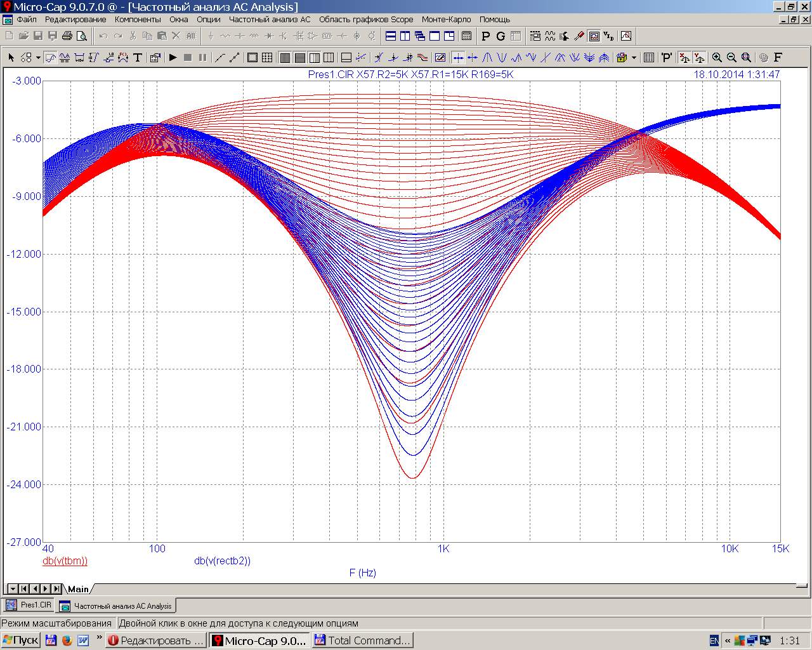Click the Zoom Out magnifier icon
Viewport: 812px width, 650px height.
coord(731,58)
